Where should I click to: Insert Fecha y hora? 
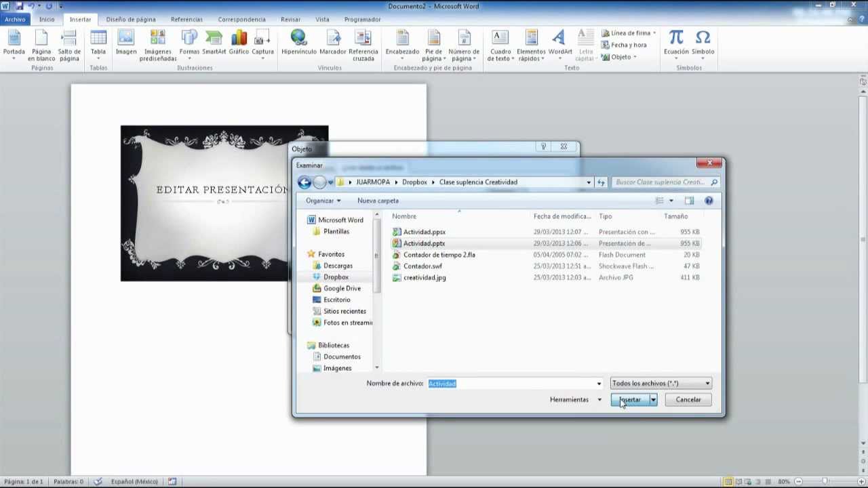pos(624,45)
